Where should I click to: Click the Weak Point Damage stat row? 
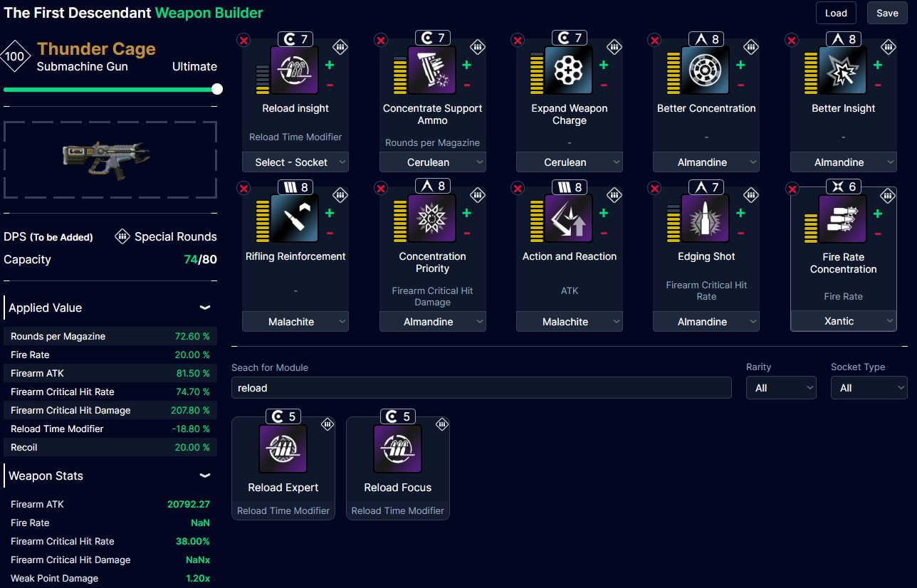click(x=110, y=578)
